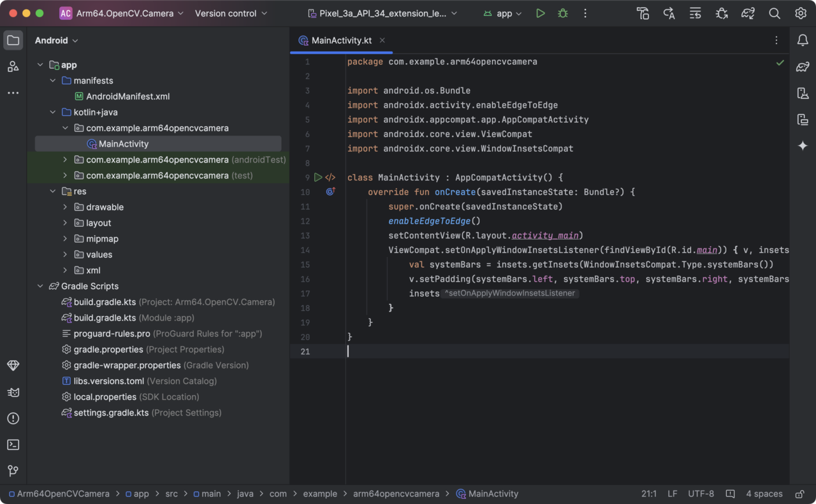This screenshot has width=816, height=504.
Task: Expand the drawable folder
Action: click(x=65, y=207)
